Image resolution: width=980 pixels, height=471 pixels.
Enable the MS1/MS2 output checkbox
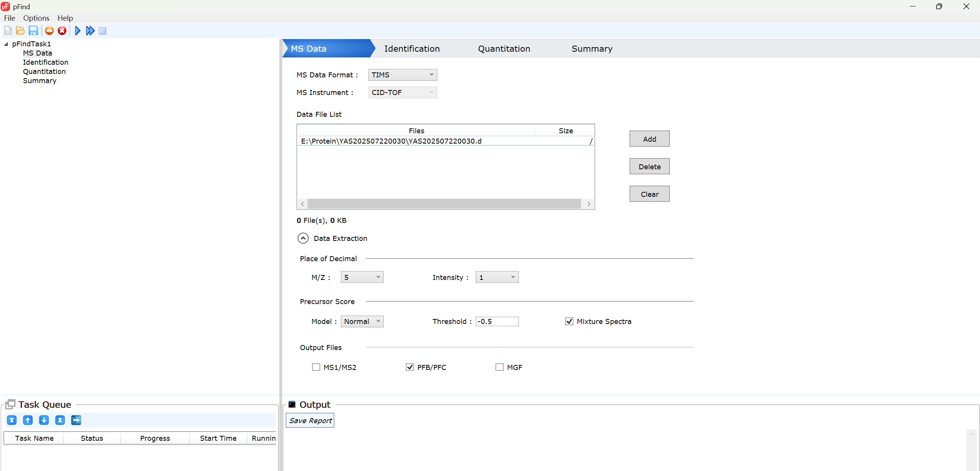316,367
